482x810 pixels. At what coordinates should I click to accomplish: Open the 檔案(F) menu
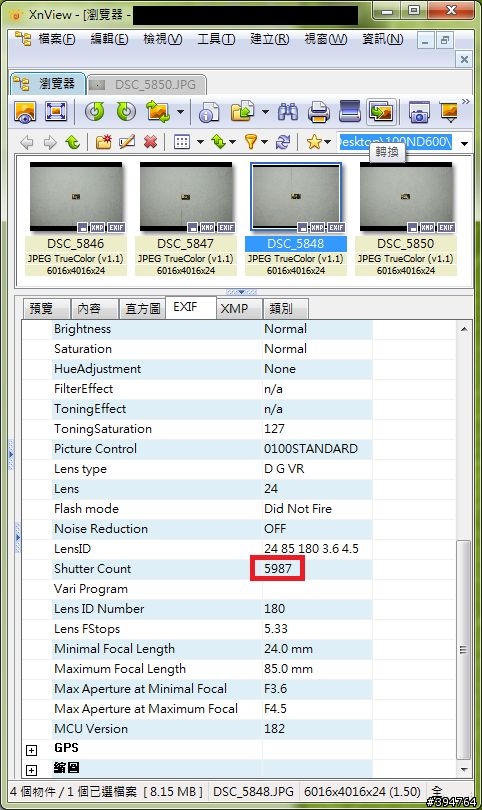click(x=56, y=39)
